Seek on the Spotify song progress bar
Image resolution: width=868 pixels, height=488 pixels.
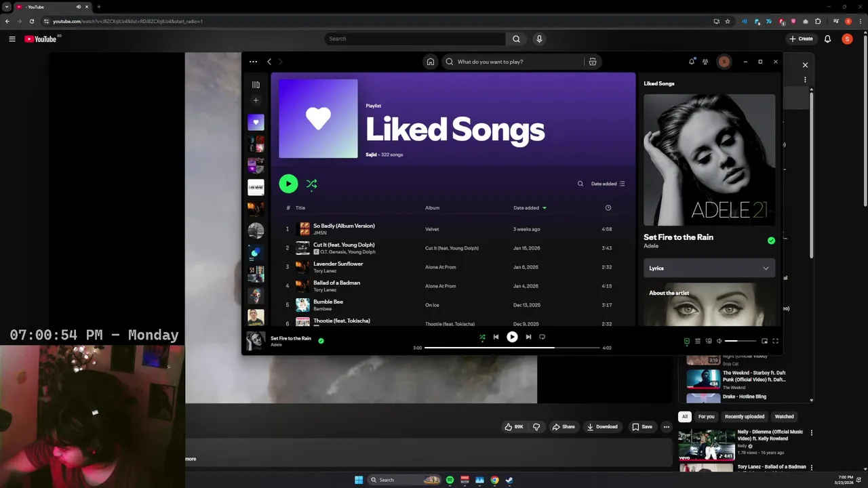coord(512,348)
